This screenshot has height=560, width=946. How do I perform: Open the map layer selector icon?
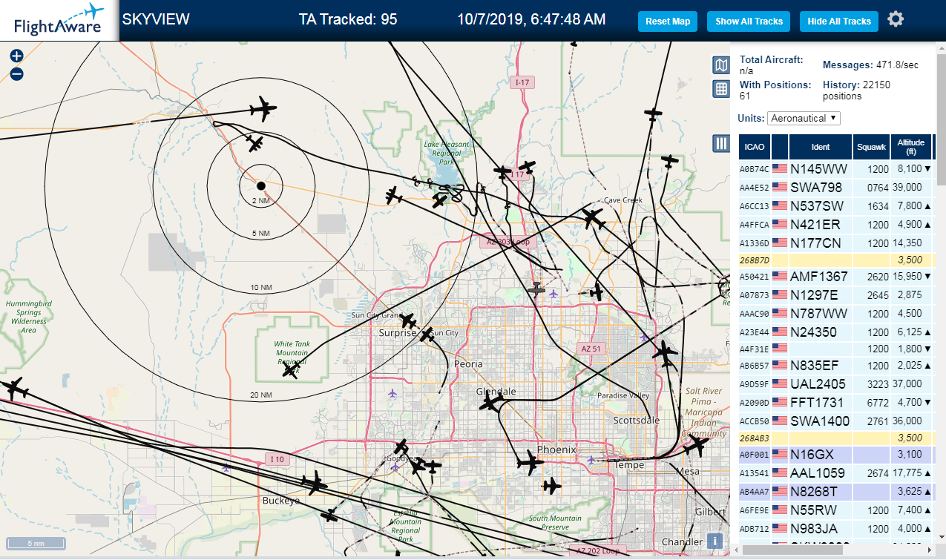(720, 65)
